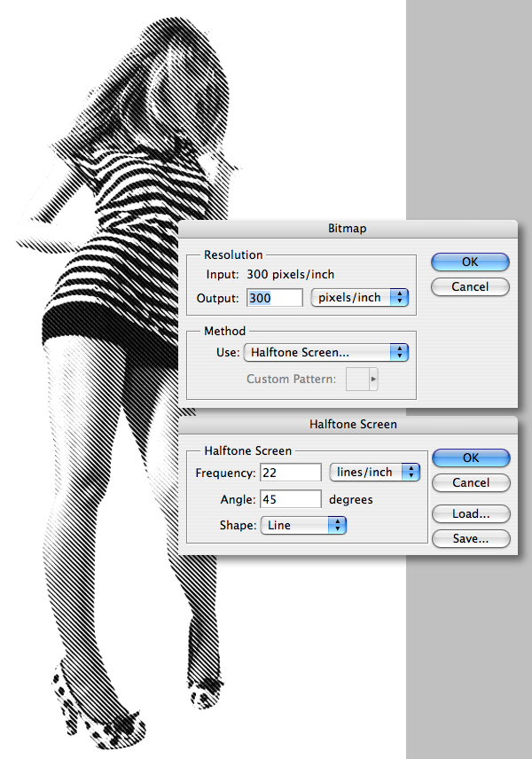Click the Output resolution field showing 300
532x759 pixels.
coord(275,298)
